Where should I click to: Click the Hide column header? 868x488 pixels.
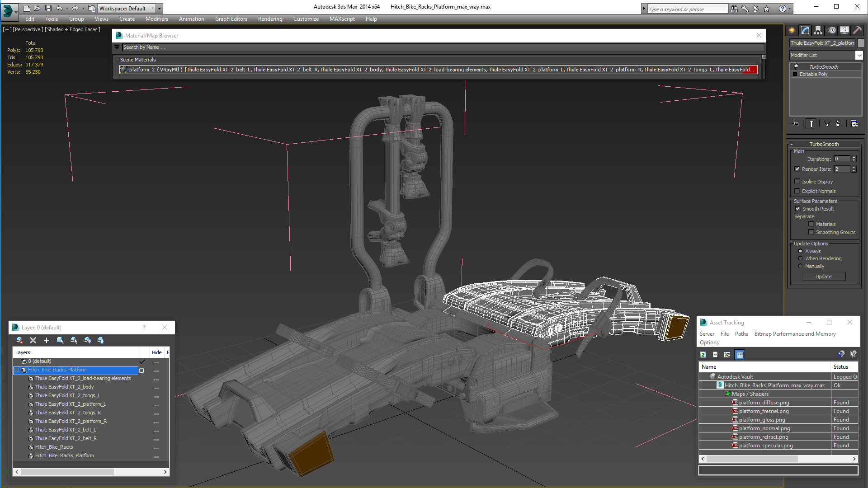[x=156, y=352]
